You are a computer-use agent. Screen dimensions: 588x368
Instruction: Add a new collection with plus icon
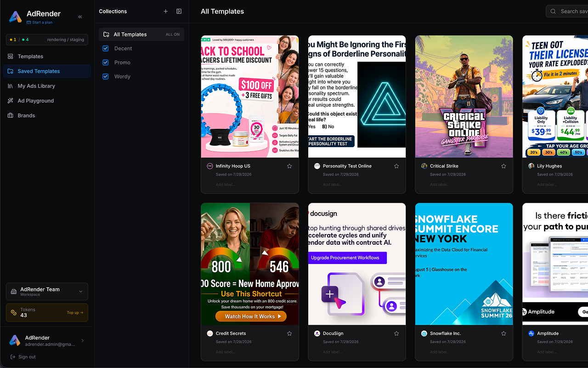[166, 11]
